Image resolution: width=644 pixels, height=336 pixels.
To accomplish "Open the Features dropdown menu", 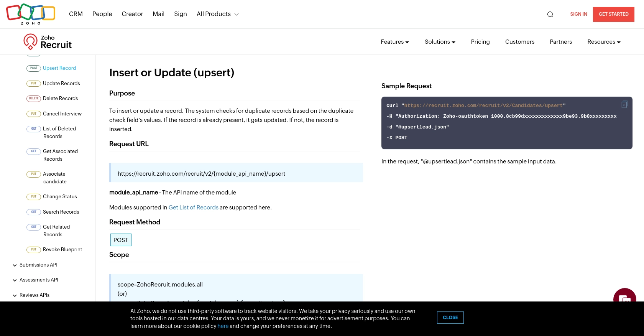I will [395, 42].
